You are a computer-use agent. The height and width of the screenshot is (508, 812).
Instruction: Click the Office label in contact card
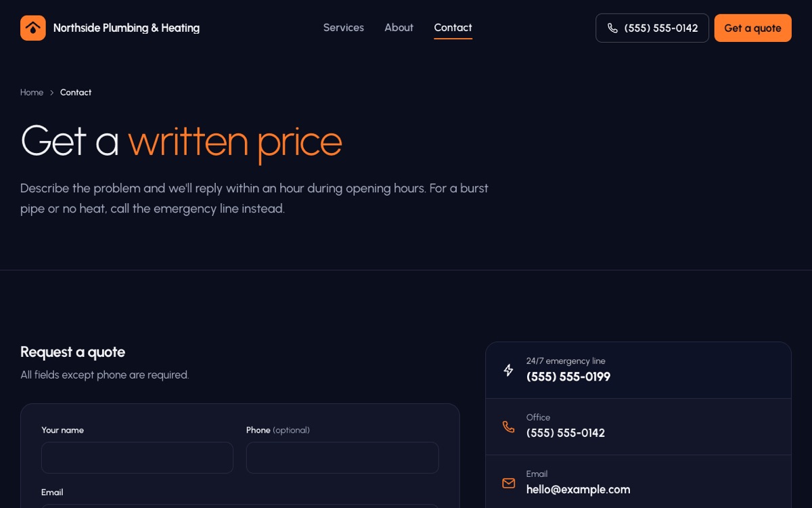click(538, 417)
